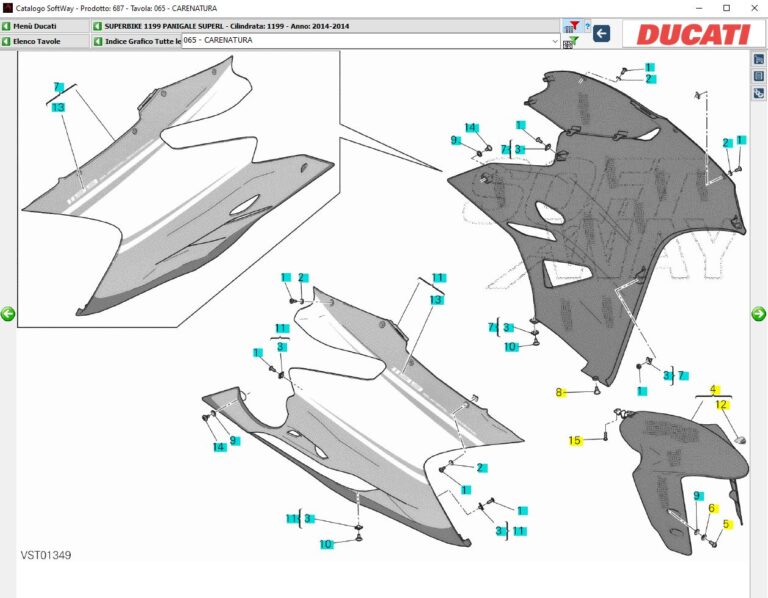Click the bottom icon of the right sidebar
Image resolution: width=768 pixels, height=598 pixels.
click(x=758, y=93)
